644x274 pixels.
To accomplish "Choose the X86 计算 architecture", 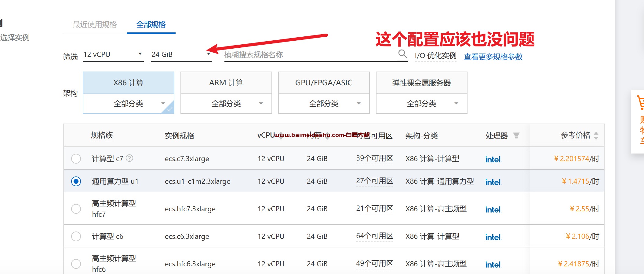I will (129, 83).
